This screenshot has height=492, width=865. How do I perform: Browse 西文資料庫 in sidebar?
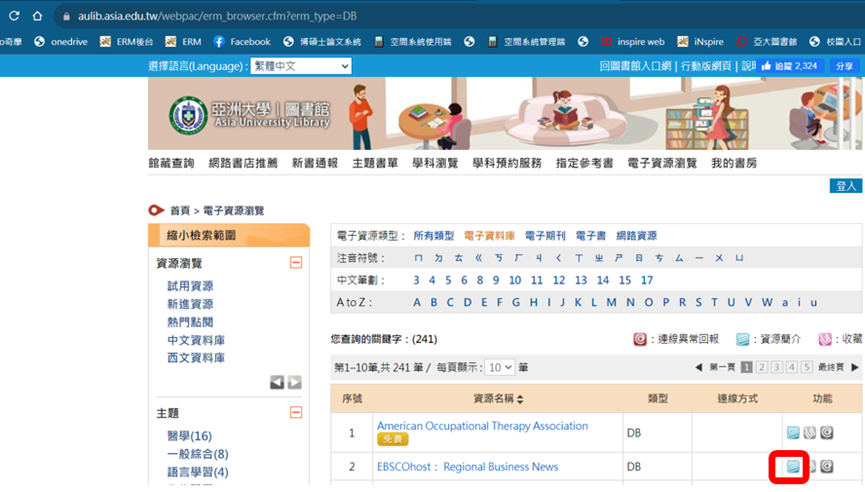point(196,358)
